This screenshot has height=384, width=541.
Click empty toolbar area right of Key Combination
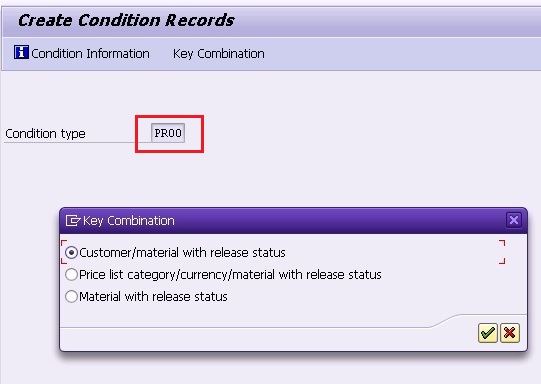400,54
